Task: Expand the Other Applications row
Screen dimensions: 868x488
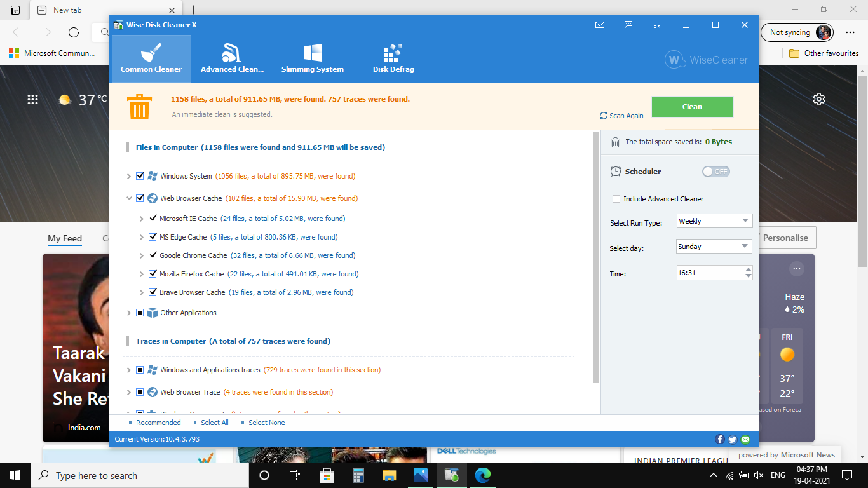Action: click(129, 313)
